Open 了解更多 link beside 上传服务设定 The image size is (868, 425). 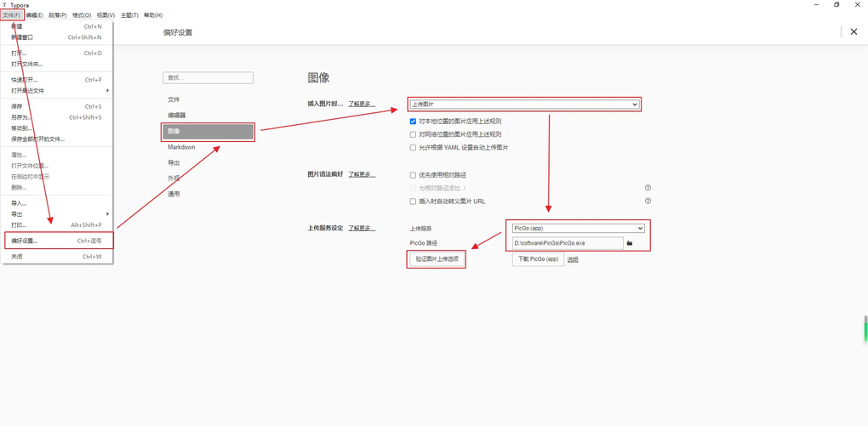click(362, 228)
